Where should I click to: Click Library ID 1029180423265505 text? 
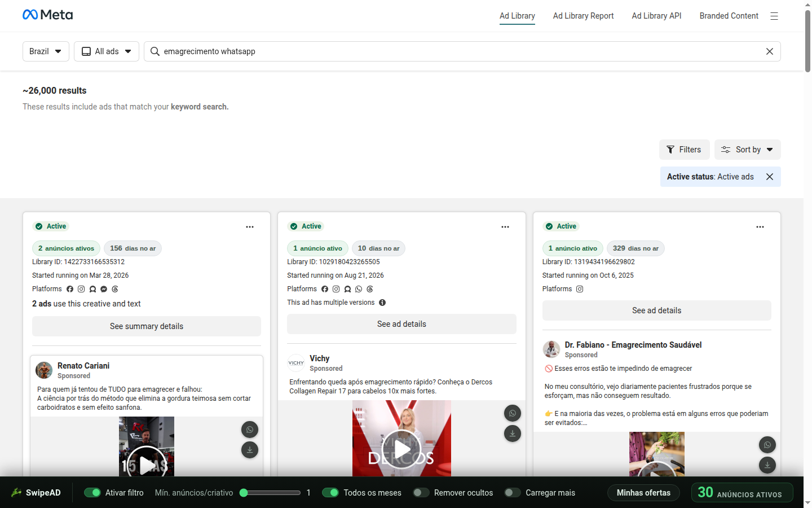coord(333,262)
